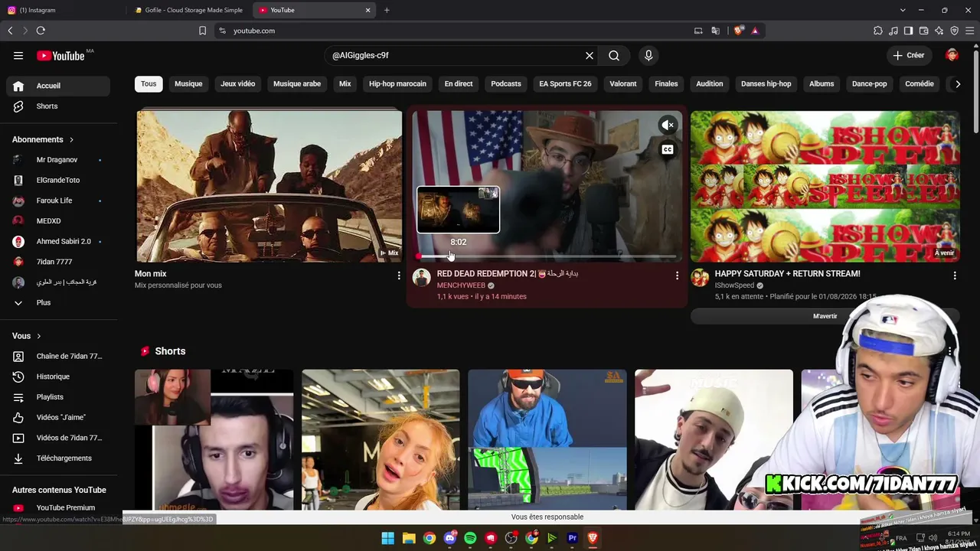Open the Brave VPN shield icon
Viewport: 980px width, 551px height.
click(955, 31)
